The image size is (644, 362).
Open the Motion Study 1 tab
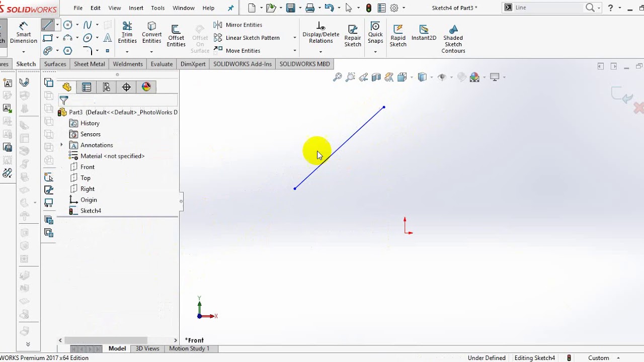[189, 348]
